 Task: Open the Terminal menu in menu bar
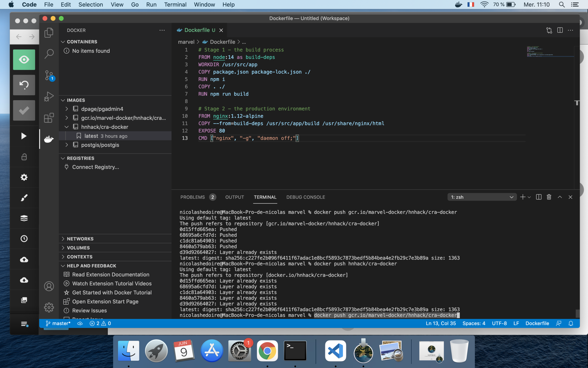click(x=175, y=5)
